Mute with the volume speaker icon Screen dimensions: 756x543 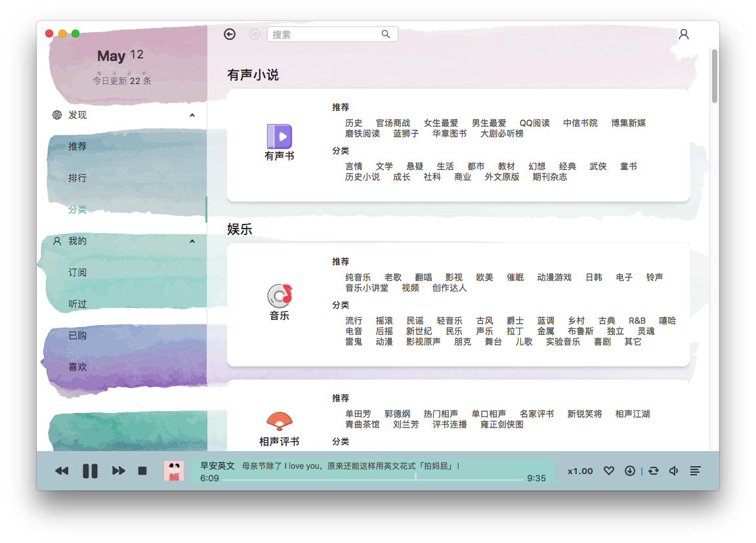pyautogui.click(x=674, y=471)
